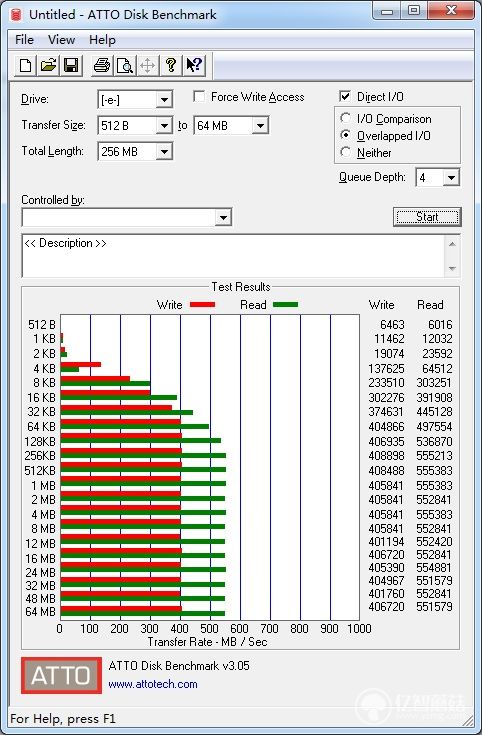Viewport: 482px width, 735px height.
Task: Print results using the printer icon
Action: click(101, 65)
